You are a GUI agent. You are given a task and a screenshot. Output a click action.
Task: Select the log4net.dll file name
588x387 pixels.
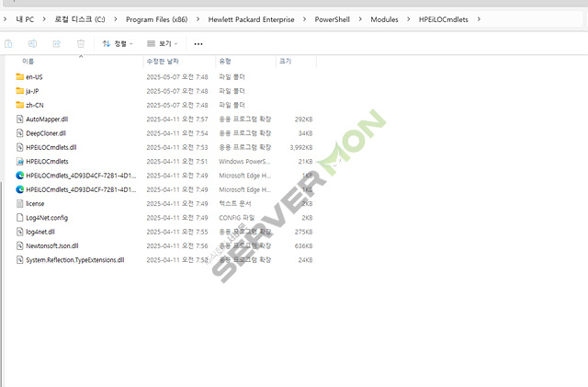(40, 232)
